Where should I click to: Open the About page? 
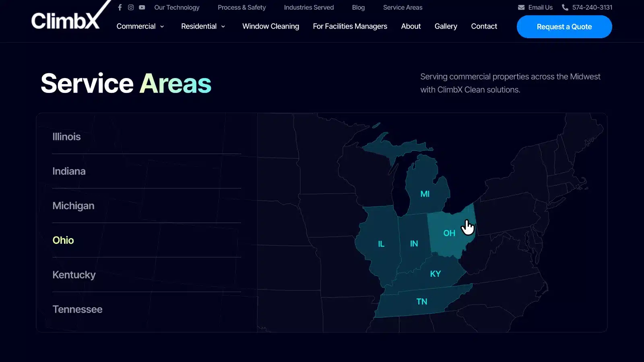411,26
